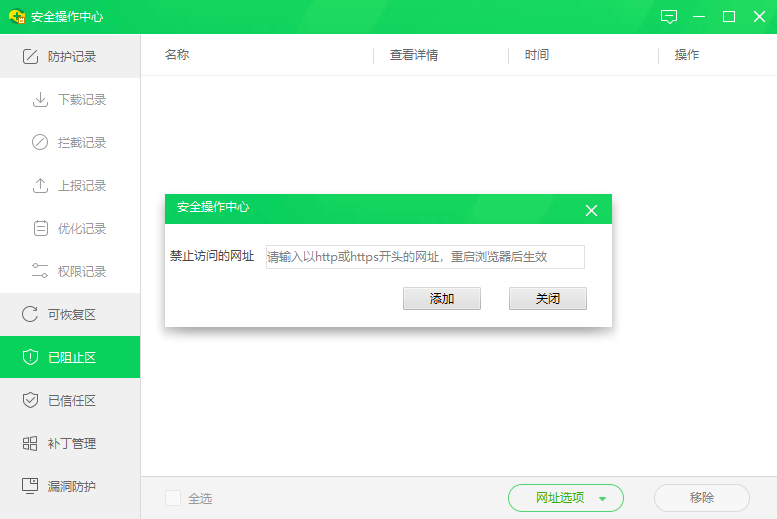Click the 已信任区 shield check icon

(30, 401)
